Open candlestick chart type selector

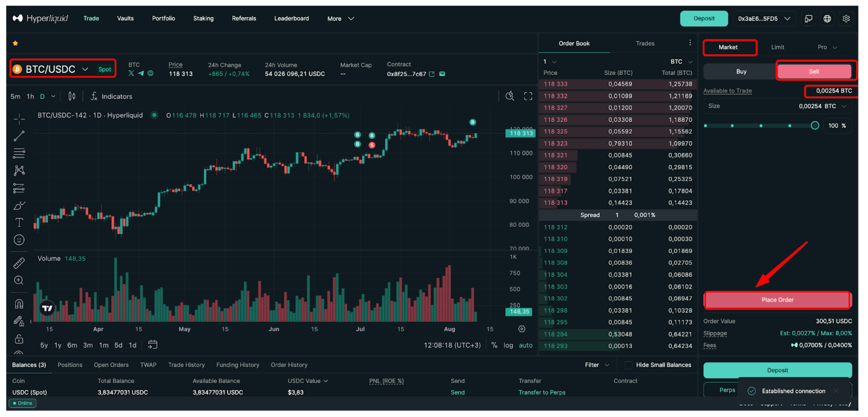(72, 96)
